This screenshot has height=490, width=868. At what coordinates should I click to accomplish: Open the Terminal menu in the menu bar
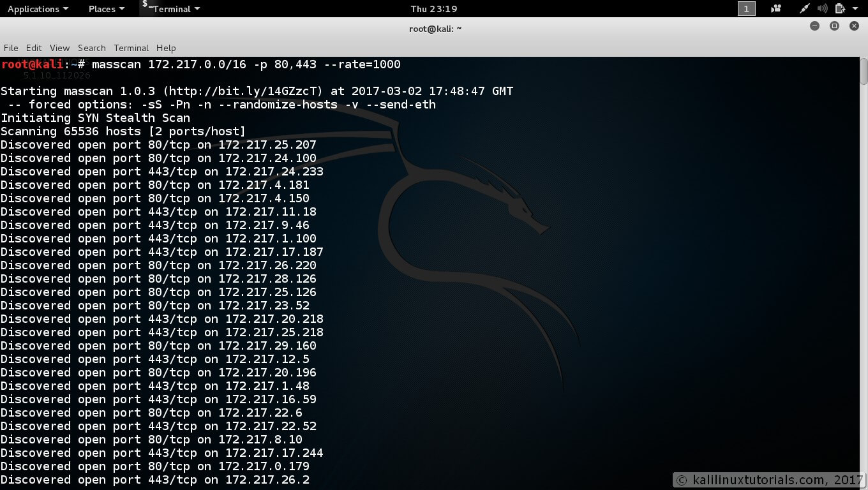[x=131, y=48]
